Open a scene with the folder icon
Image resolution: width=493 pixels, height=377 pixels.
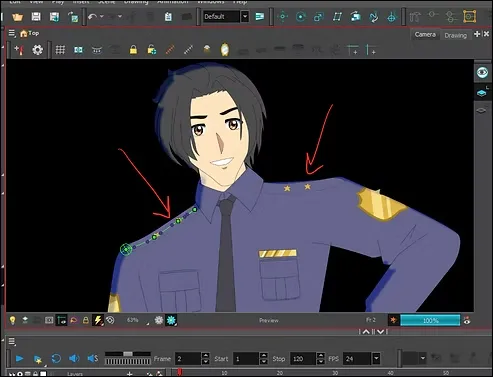(x=17, y=17)
